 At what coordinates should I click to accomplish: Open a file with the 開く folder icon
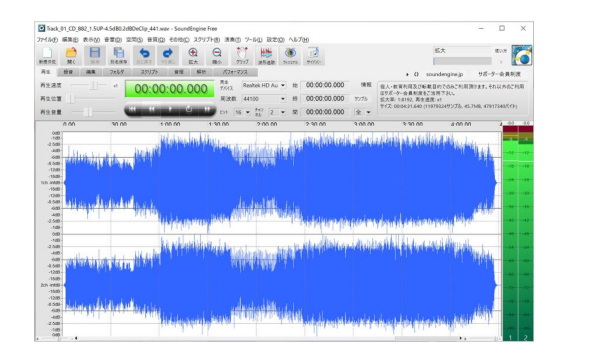71,55
